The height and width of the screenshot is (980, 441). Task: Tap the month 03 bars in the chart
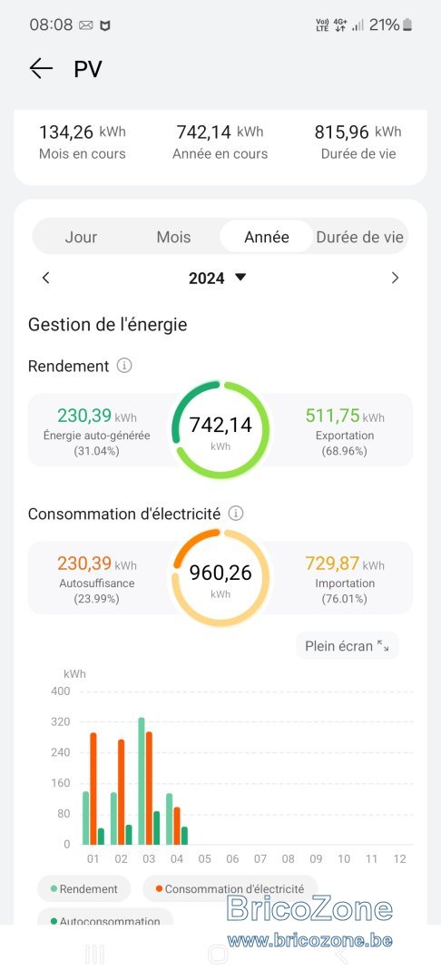pos(149,780)
